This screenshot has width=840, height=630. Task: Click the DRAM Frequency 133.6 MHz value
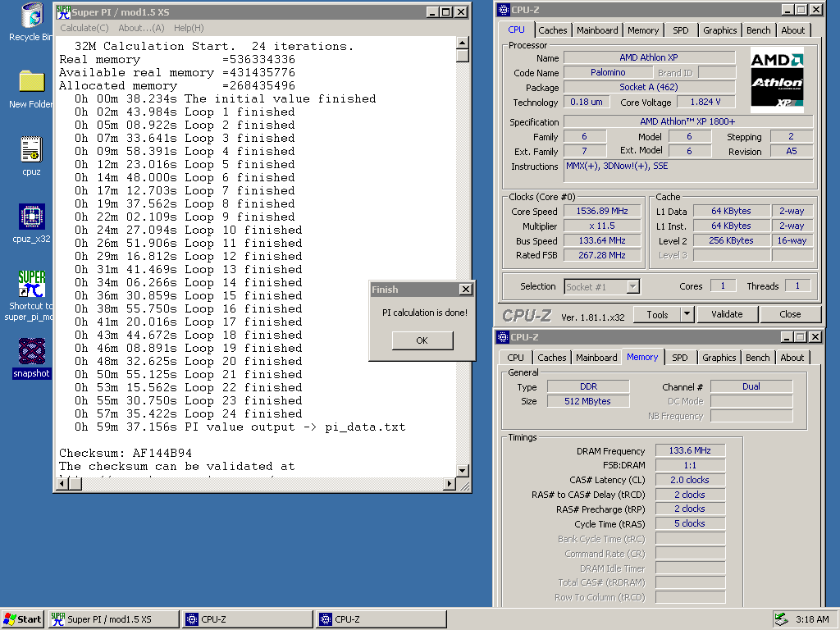click(x=690, y=450)
